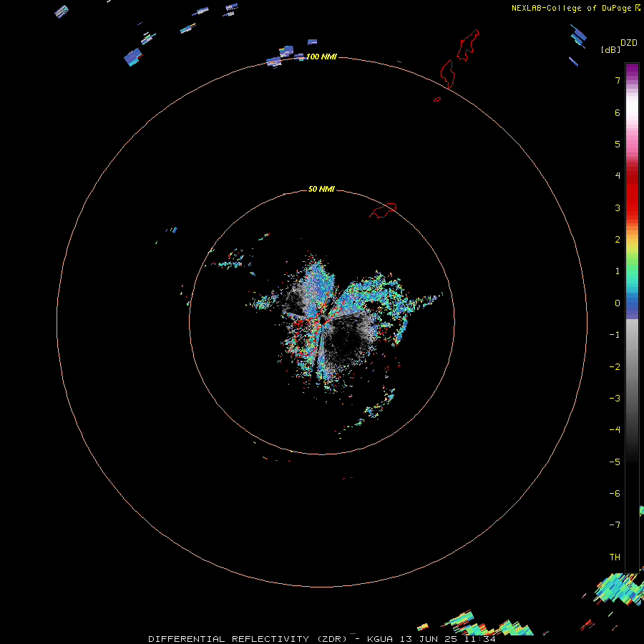Click the [dB] units label
Screen dimensions: 644x644
point(611,49)
